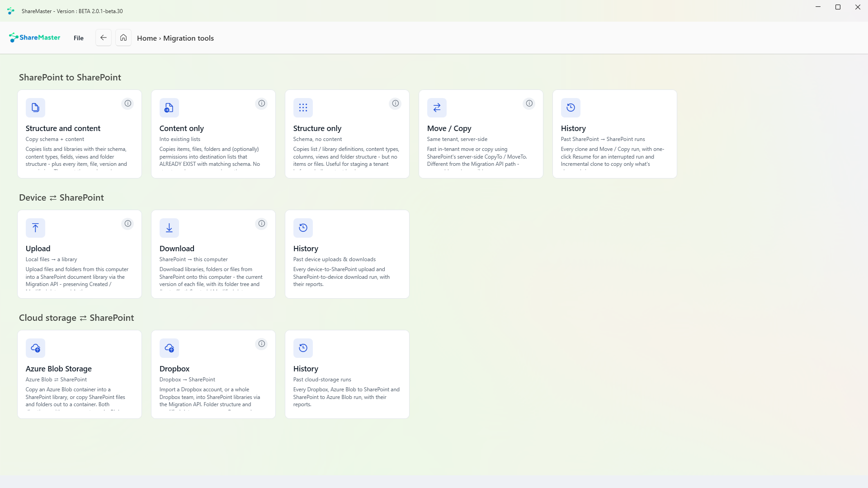Click the Home breadcrumb link
Viewport: 868px width, 488px height.
pyautogui.click(x=147, y=38)
